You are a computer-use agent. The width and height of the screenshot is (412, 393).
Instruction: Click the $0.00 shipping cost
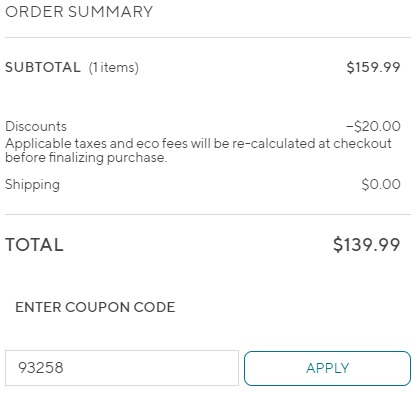(x=381, y=184)
